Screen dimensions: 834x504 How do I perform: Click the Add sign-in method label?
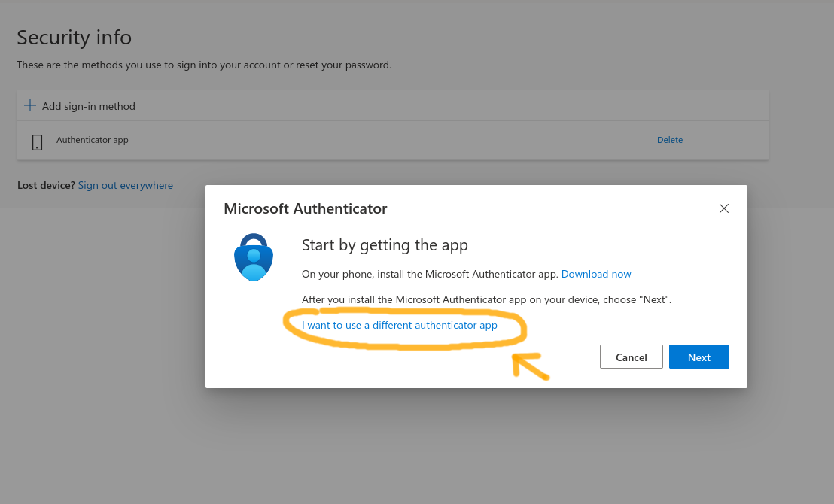tap(89, 106)
